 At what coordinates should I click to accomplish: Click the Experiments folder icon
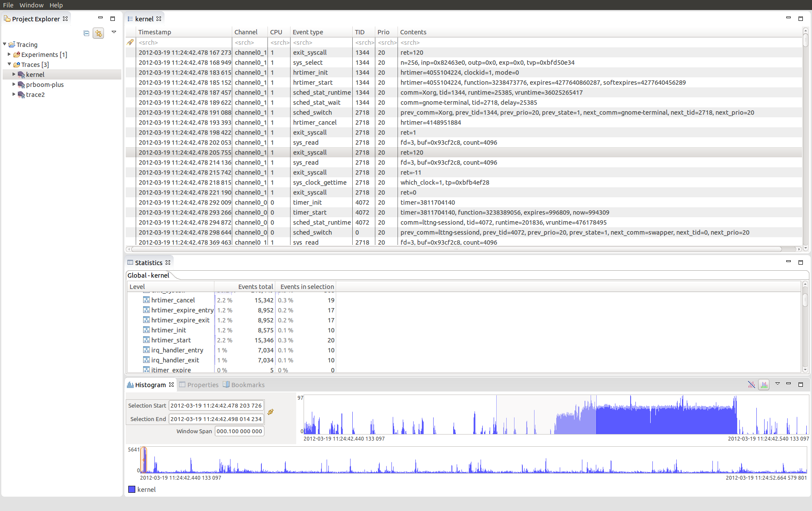pos(17,55)
